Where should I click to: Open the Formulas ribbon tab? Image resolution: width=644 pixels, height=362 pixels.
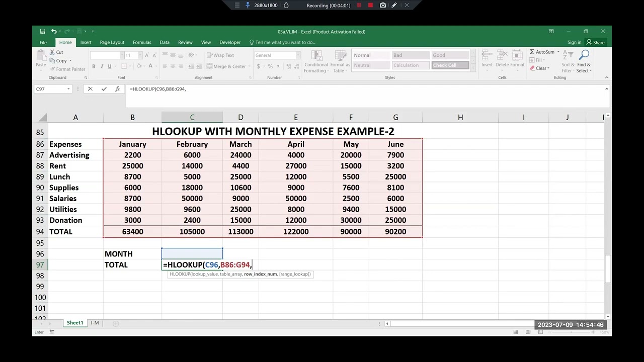142,42
